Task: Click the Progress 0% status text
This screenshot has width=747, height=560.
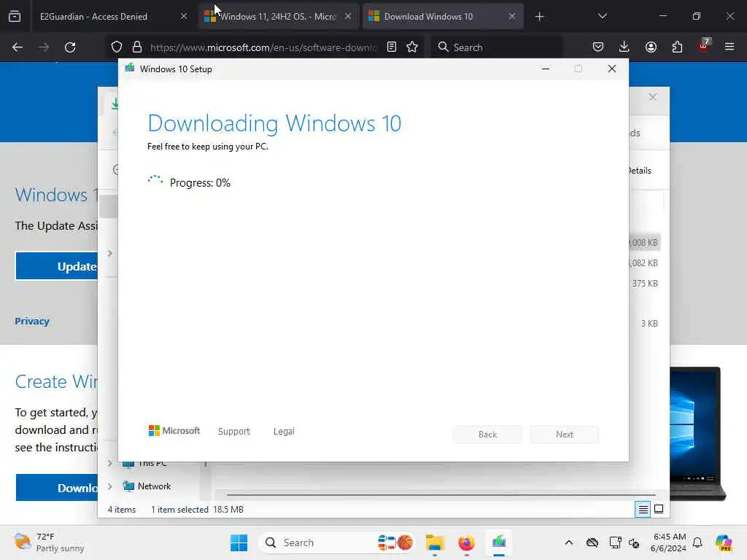Action: [200, 183]
